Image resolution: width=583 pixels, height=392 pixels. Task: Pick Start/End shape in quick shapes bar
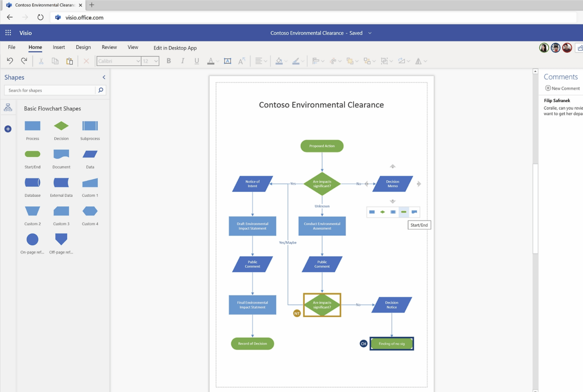click(404, 212)
